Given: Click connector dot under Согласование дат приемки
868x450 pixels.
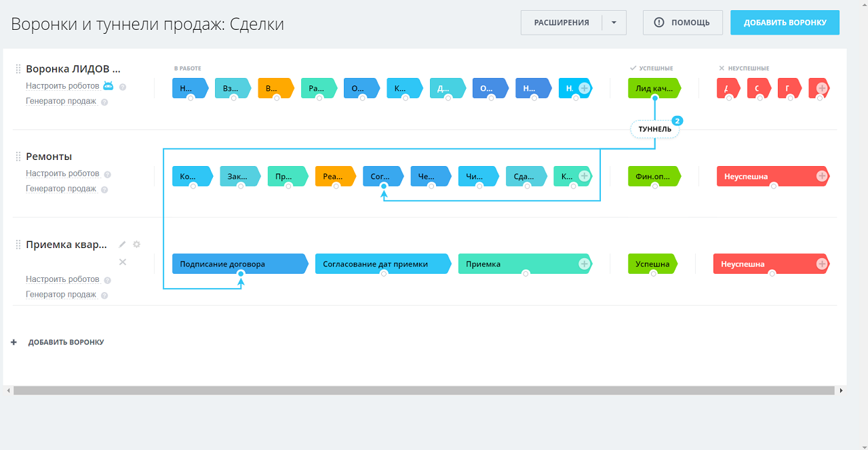Looking at the screenshot, I should click(384, 274).
